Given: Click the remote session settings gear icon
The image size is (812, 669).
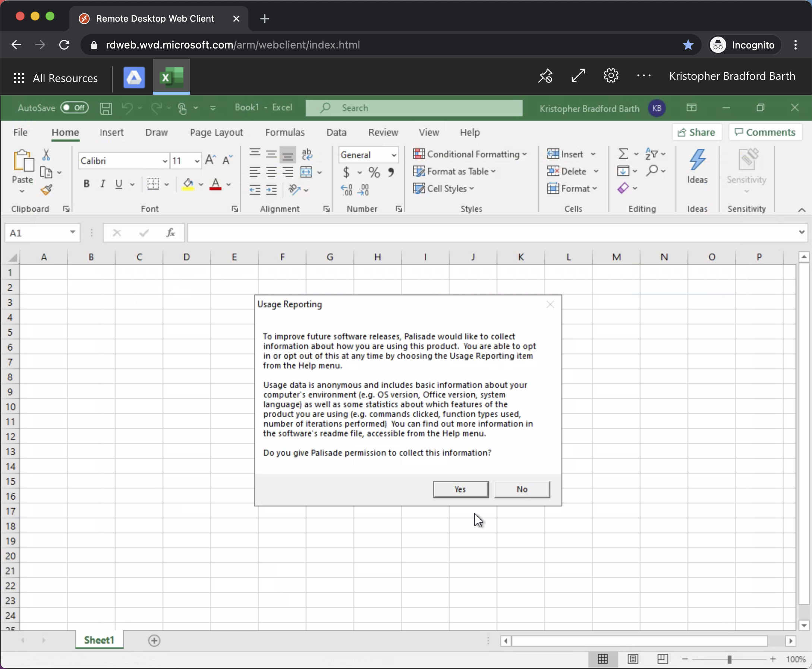Looking at the screenshot, I should coord(611,76).
